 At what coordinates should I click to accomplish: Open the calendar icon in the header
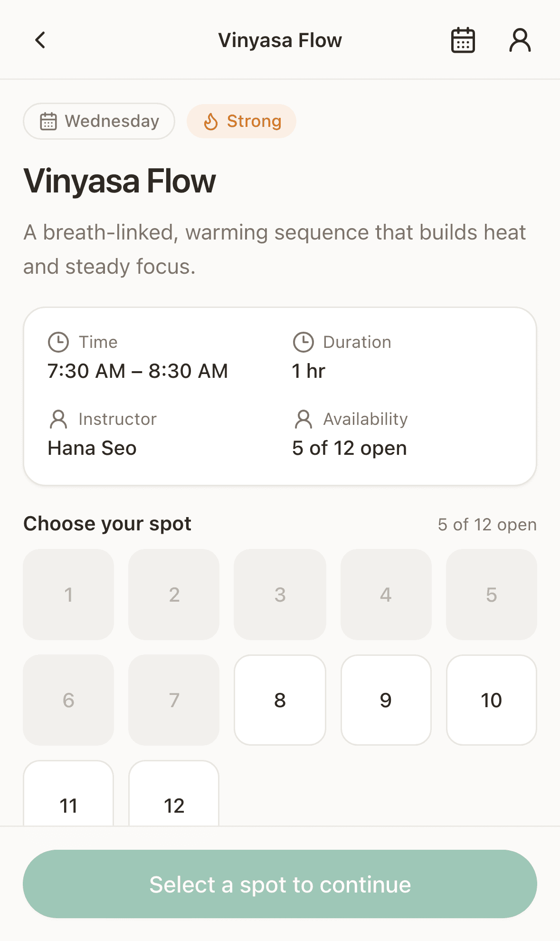(463, 40)
